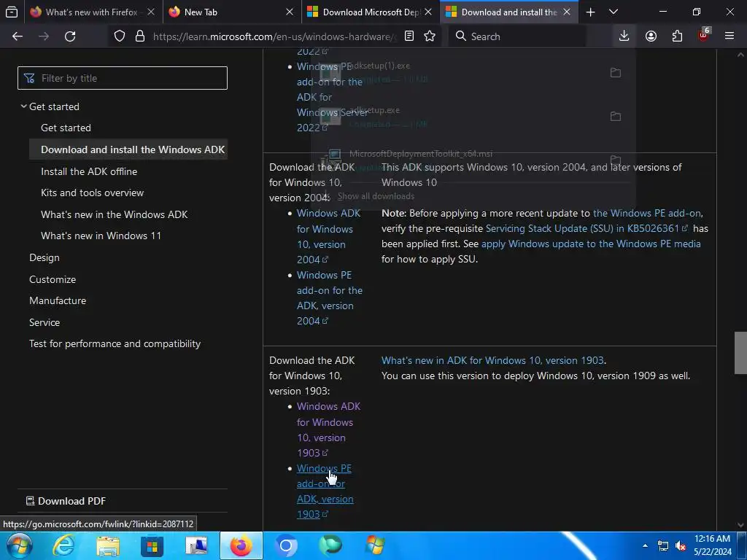747x560 pixels.
Task: Launch Internet Explorer from taskbar
Action: coord(63,545)
